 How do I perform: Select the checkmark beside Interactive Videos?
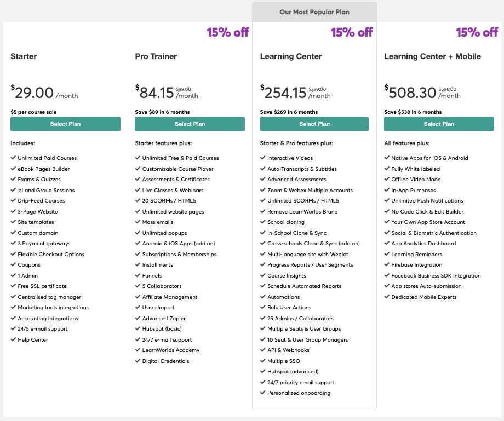(x=262, y=158)
